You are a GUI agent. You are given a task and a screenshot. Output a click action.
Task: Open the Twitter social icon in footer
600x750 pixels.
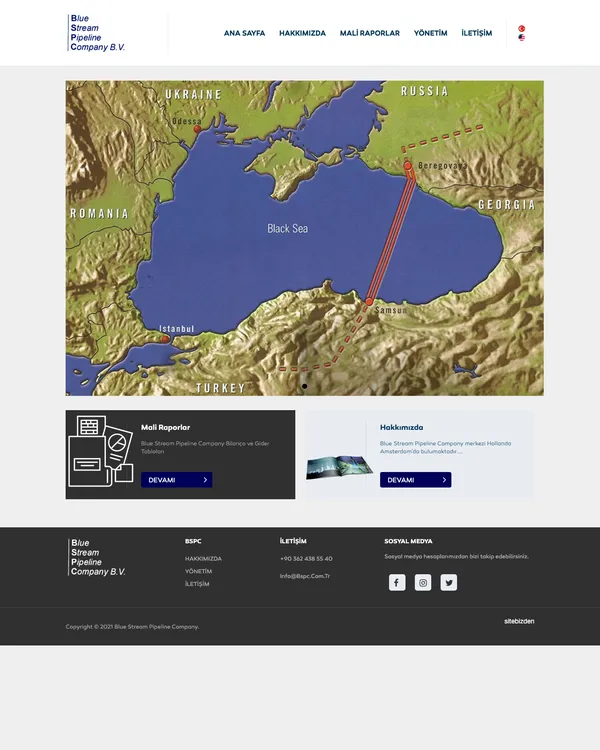(x=449, y=582)
